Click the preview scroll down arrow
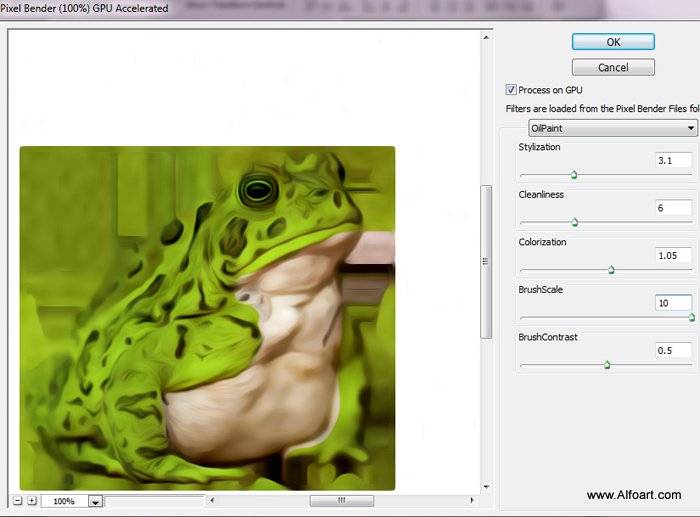This screenshot has height=517, width=700. (x=486, y=486)
